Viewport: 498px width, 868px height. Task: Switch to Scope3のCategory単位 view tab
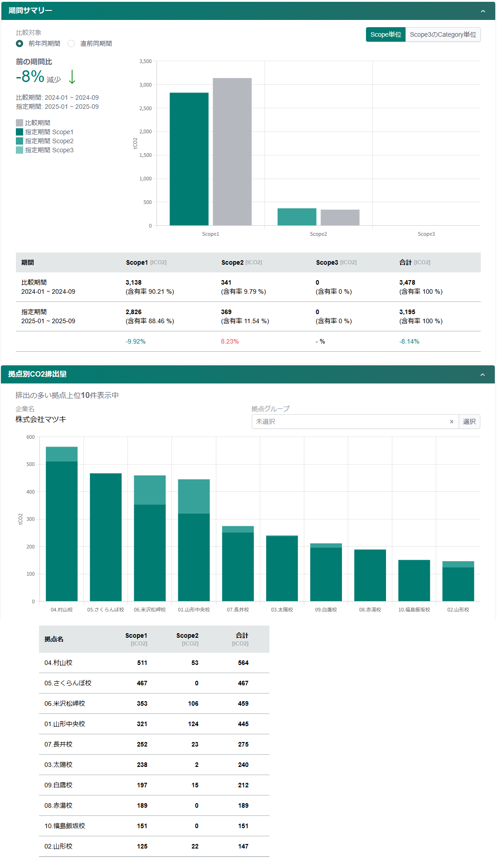[443, 34]
